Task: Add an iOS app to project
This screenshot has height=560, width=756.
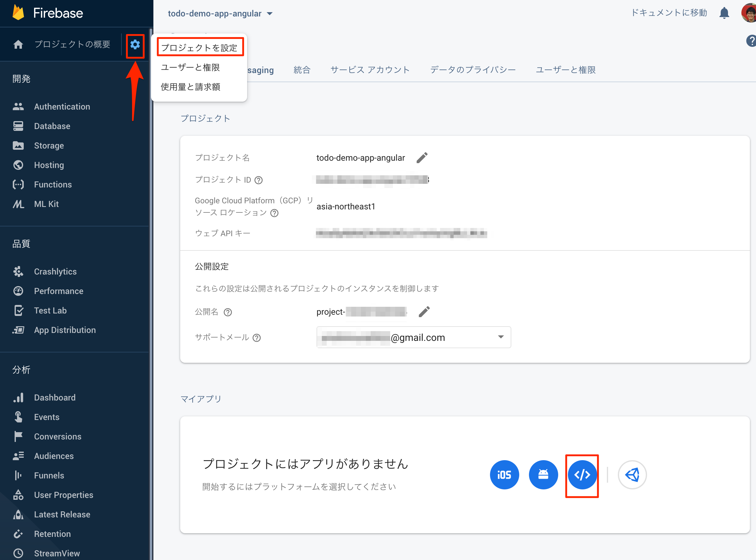Action: click(504, 474)
